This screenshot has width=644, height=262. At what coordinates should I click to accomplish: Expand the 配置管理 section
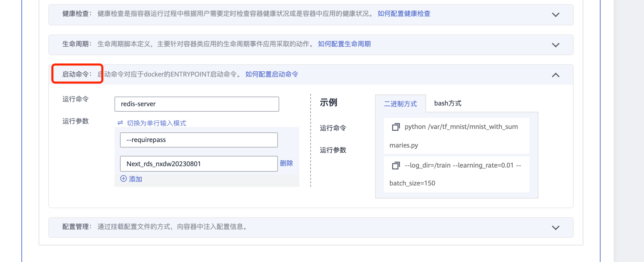tap(555, 228)
